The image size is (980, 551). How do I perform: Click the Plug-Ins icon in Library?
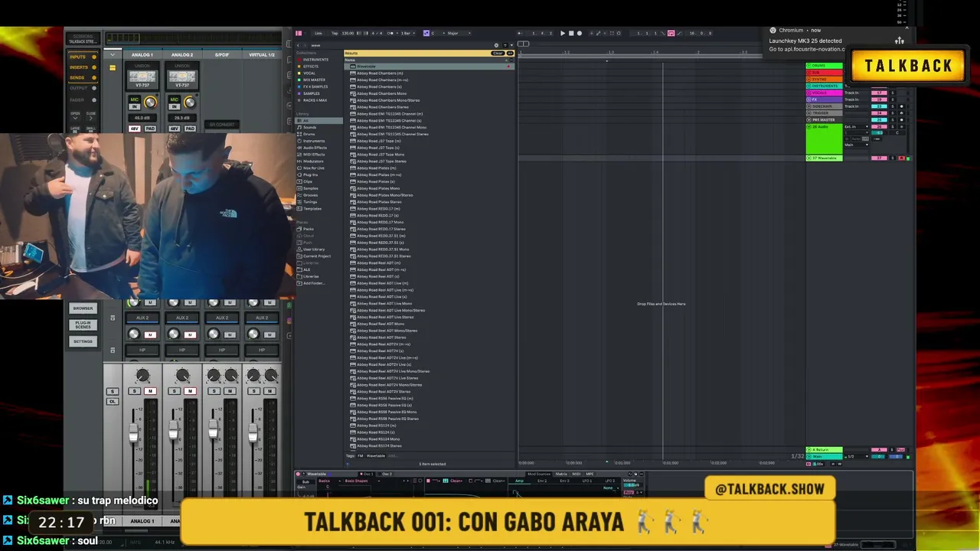point(299,174)
